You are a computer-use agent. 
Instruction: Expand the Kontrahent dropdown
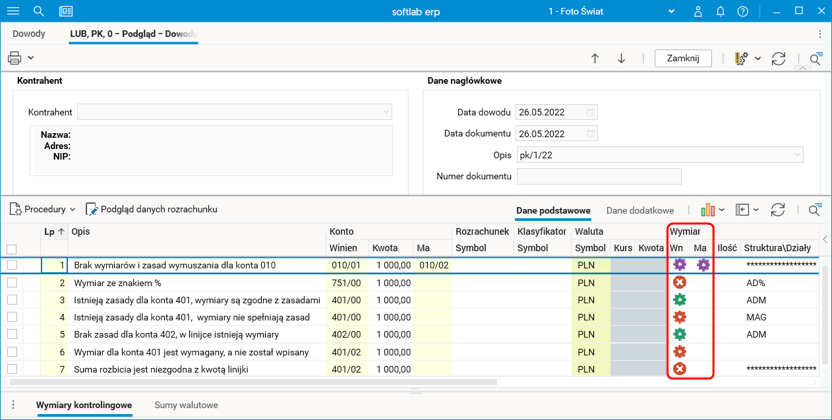pyautogui.click(x=385, y=112)
